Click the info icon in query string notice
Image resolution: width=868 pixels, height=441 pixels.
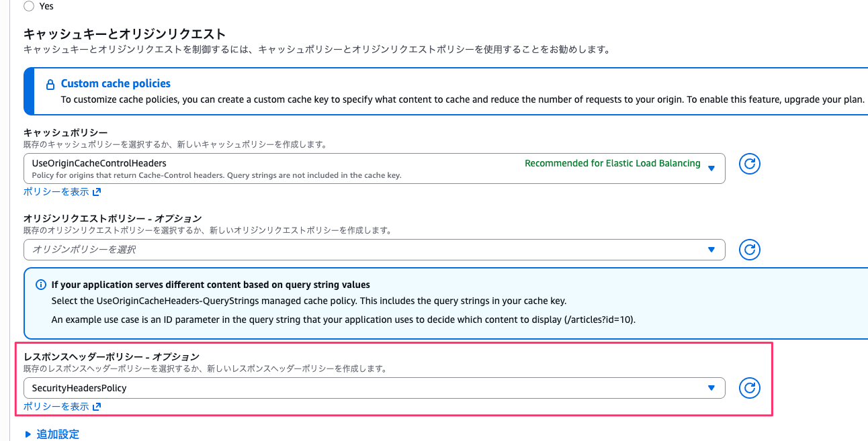41,285
